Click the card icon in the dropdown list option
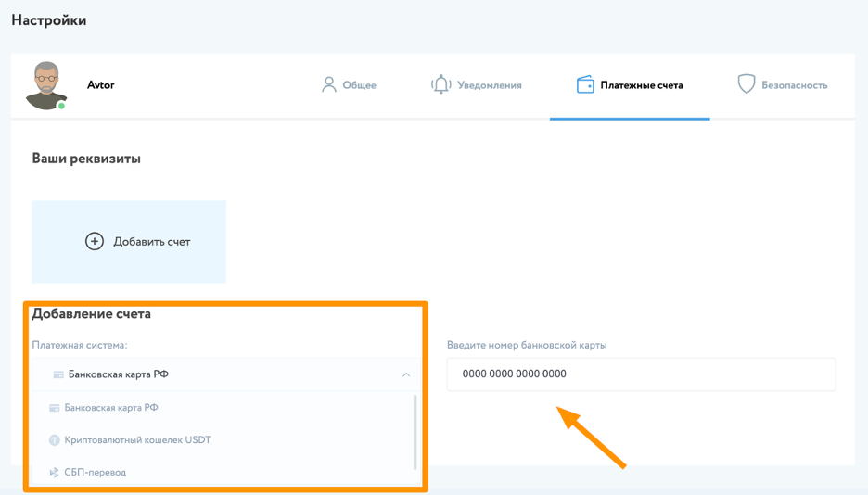 [x=55, y=408]
